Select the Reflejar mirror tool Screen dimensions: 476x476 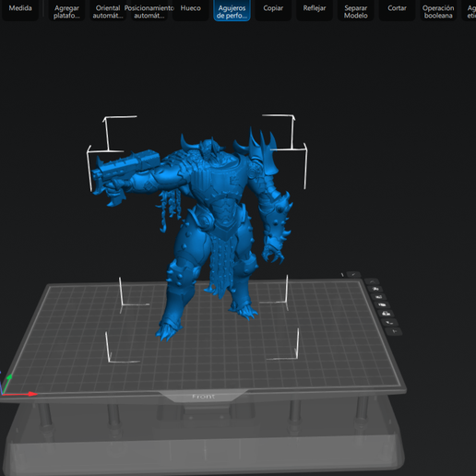[x=315, y=10]
